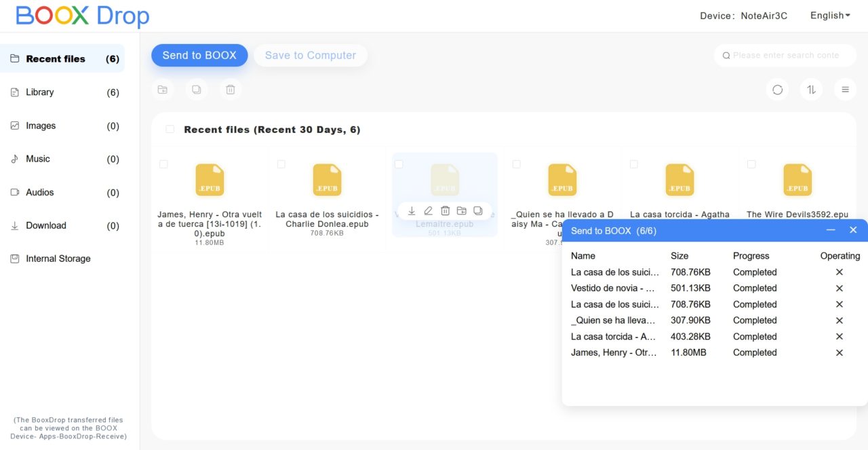Open Library in the sidebar
The width and height of the screenshot is (868, 450).
tap(40, 92)
